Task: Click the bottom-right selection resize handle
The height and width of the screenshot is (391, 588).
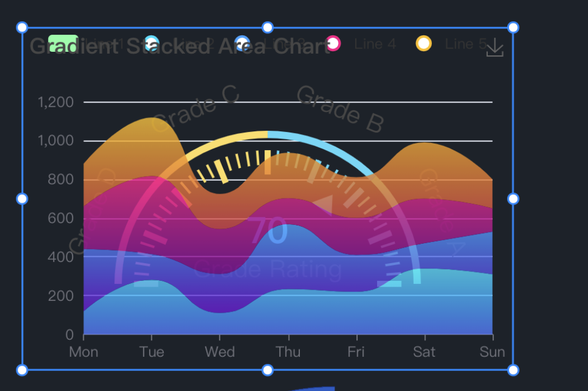Action: click(x=513, y=370)
